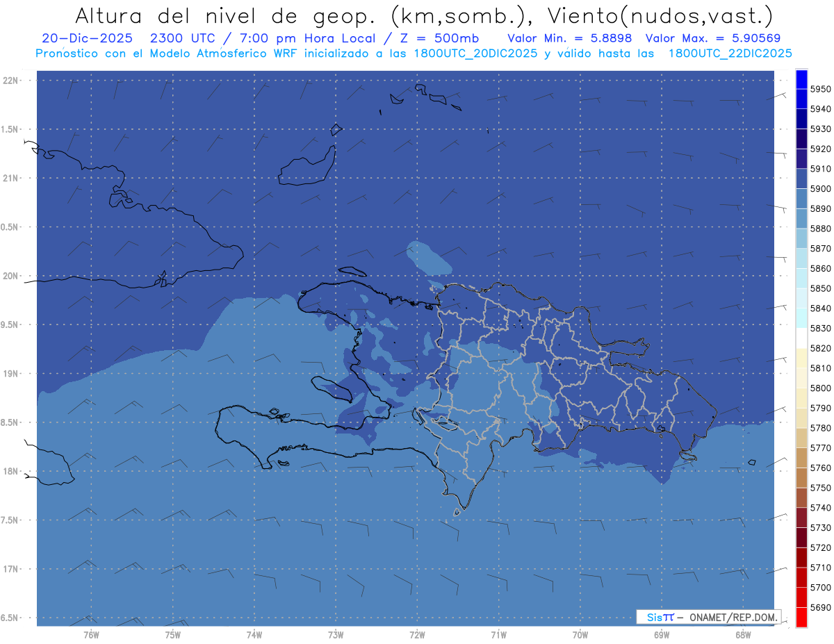Click the legend value '5690'
The image size is (834, 644).
point(821,607)
